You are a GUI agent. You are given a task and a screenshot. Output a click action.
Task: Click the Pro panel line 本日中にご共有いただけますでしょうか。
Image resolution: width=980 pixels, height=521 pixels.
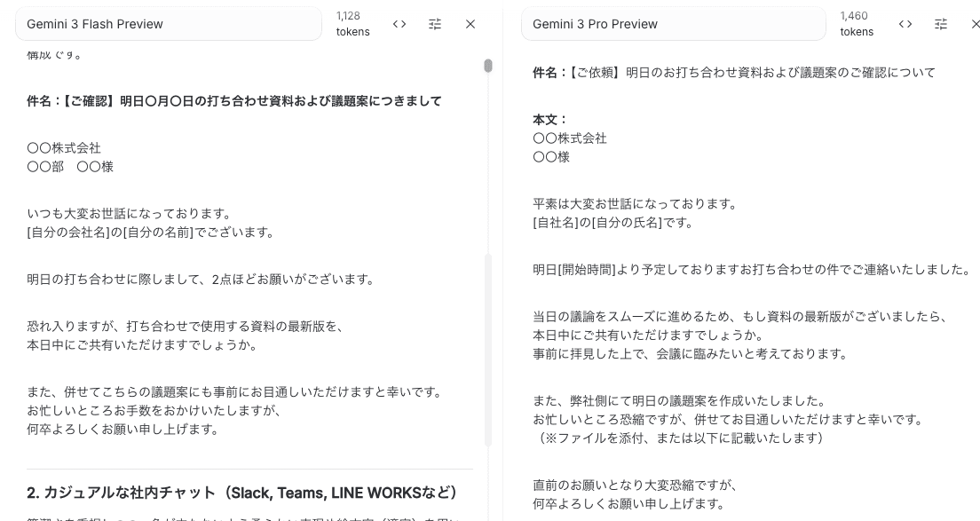click(x=648, y=335)
